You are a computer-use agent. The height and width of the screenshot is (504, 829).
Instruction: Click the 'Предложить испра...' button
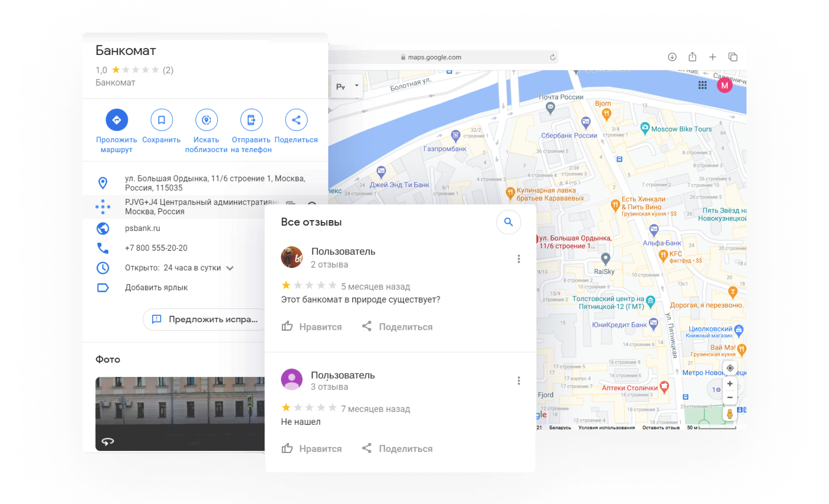(204, 319)
